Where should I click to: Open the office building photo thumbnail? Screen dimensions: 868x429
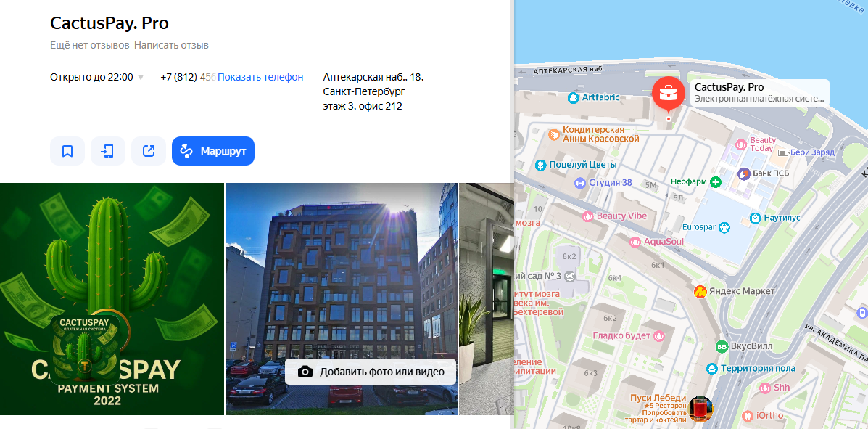[342, 299]
